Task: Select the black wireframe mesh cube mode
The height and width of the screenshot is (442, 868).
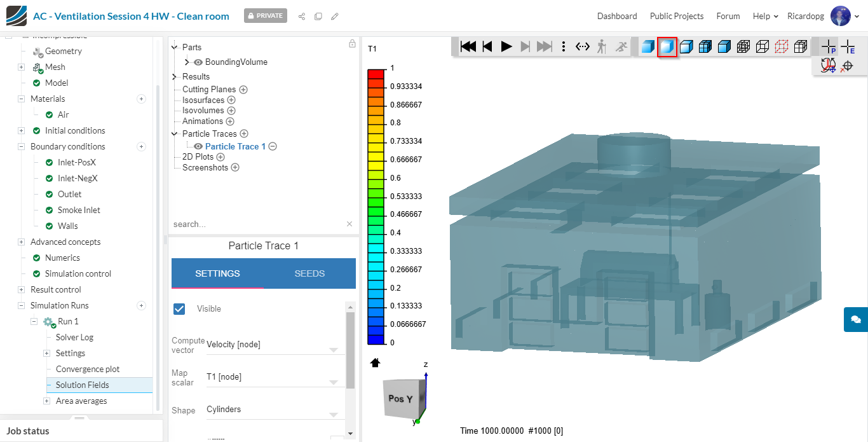Action: [x=743, y=46]
